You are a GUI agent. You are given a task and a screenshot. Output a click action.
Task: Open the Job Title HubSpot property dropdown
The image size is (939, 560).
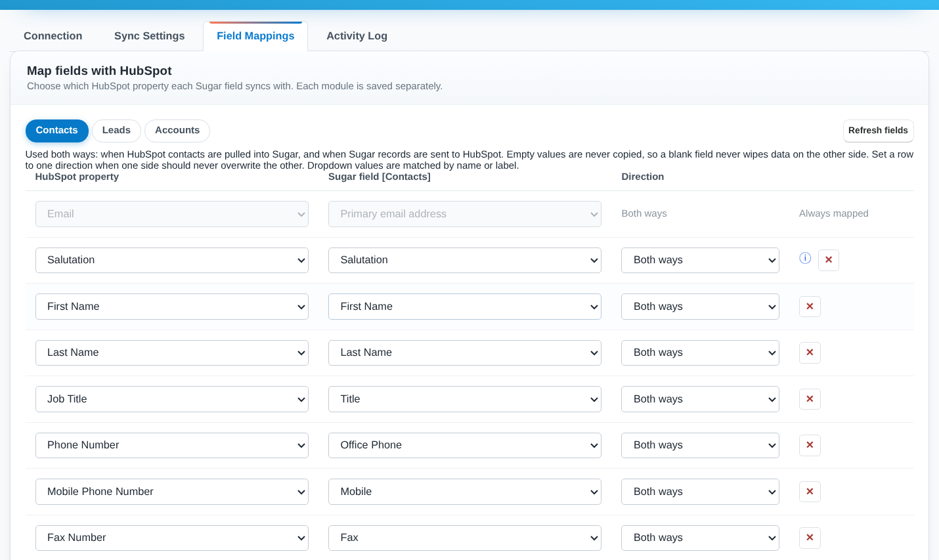coord(172,399)
